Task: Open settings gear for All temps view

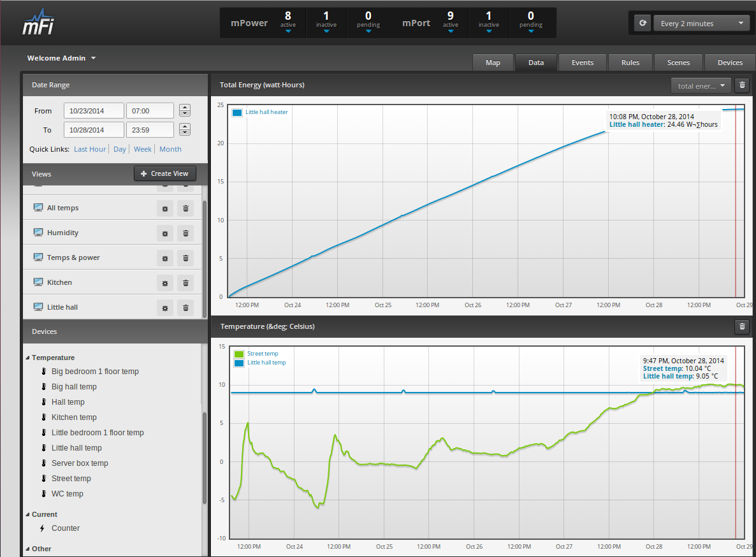Action: click(165, 208)
